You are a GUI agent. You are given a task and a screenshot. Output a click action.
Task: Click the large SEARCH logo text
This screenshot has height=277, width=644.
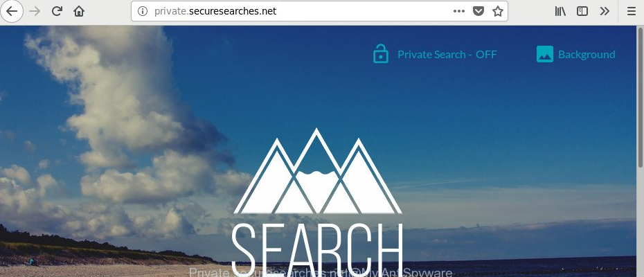pos(317,250)
